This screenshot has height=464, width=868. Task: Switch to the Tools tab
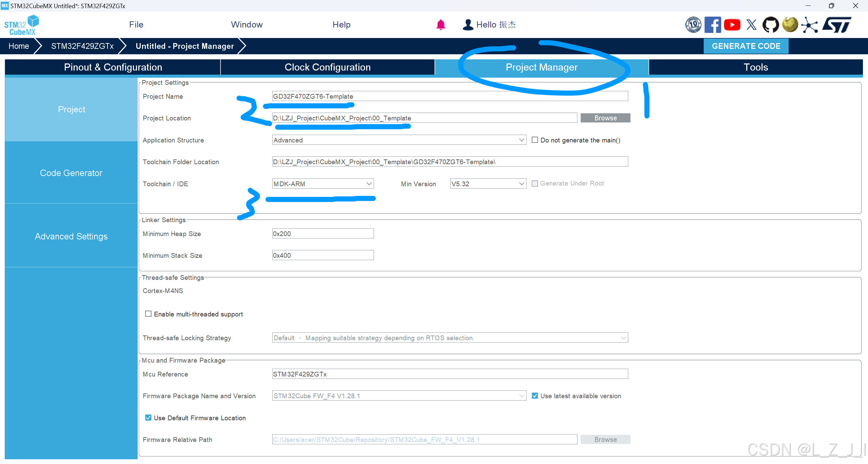coord(756,67)
